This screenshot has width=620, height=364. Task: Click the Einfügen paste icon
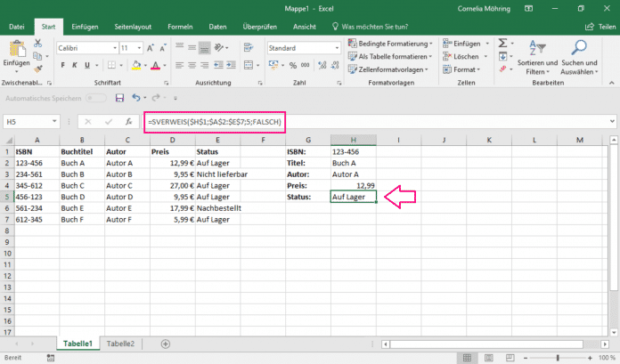[x=16, y=50]
